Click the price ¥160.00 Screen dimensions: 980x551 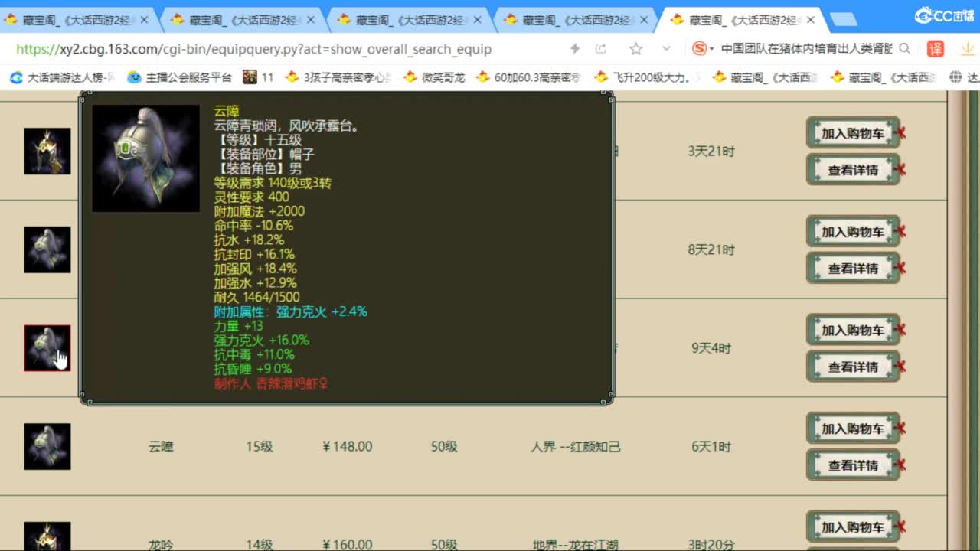348,545
